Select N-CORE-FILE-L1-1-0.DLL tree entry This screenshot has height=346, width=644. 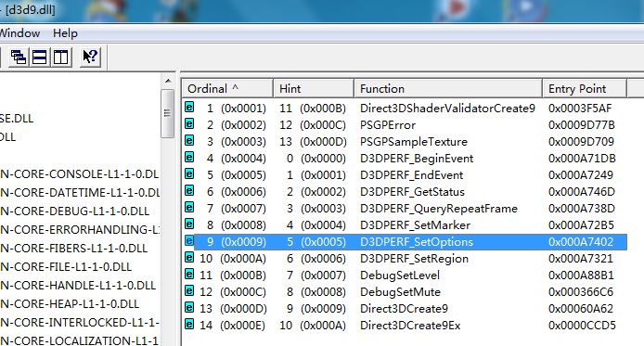(66, 267)
